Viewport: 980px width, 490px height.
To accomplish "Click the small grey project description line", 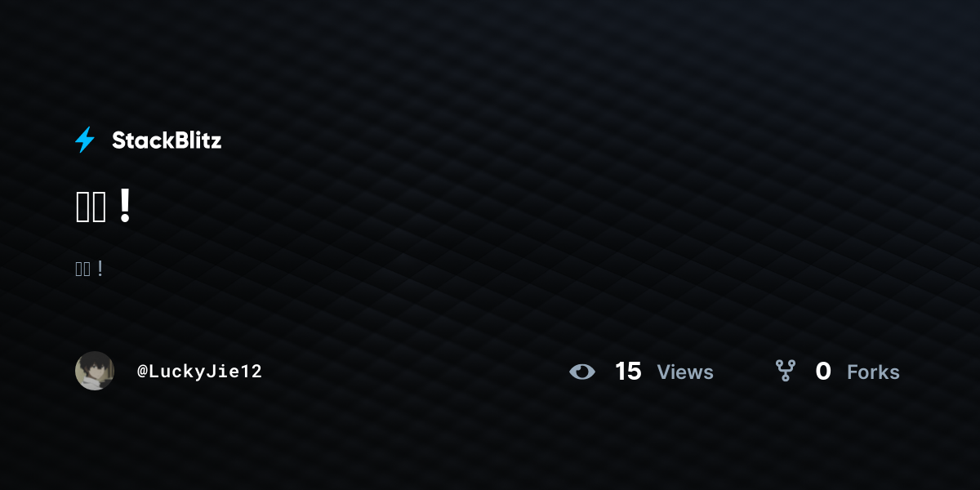I will click(x=90, y=269).
